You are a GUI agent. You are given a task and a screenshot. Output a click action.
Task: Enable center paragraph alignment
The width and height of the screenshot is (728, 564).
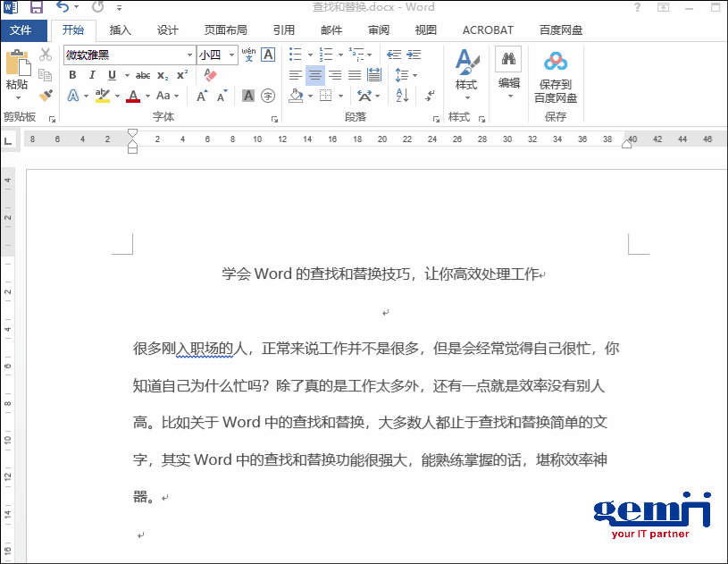(315, 74)
